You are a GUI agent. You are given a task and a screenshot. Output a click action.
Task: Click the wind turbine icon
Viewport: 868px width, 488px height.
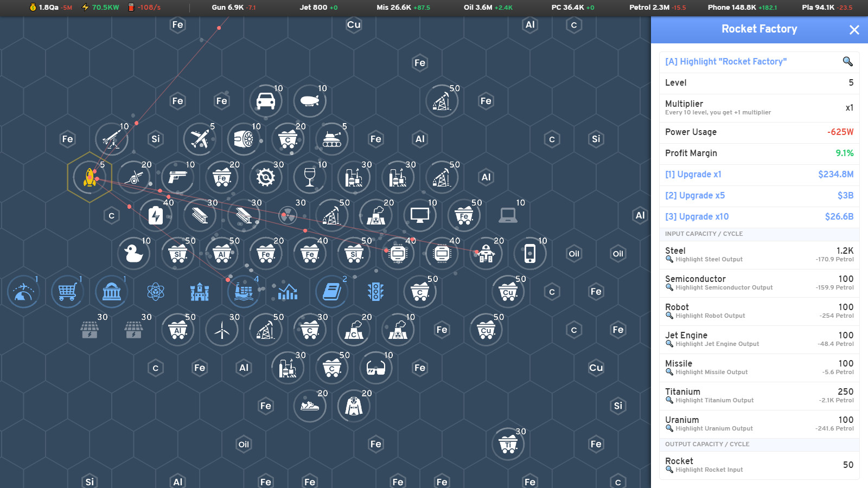click(x=221, y=330)
